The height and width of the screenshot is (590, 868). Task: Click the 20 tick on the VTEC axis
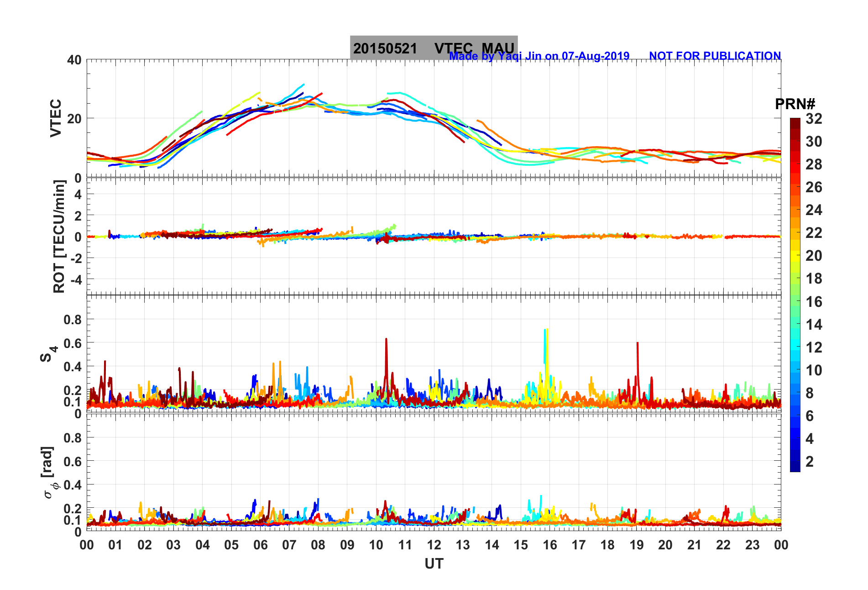[74, 119]
